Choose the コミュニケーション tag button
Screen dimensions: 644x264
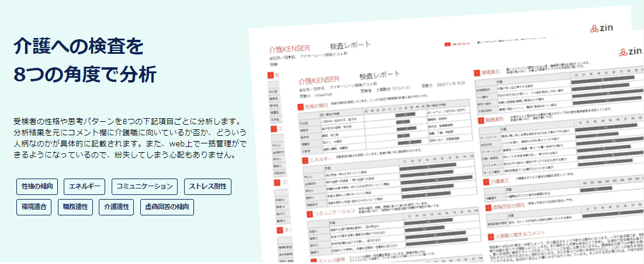pos(144,187)
